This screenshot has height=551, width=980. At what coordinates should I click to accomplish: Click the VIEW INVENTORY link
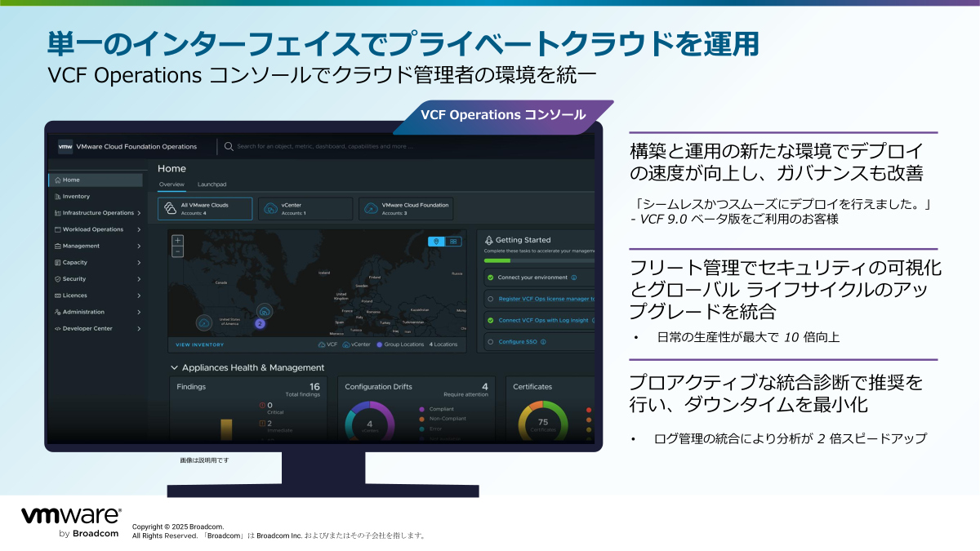[x=200, y=344]
